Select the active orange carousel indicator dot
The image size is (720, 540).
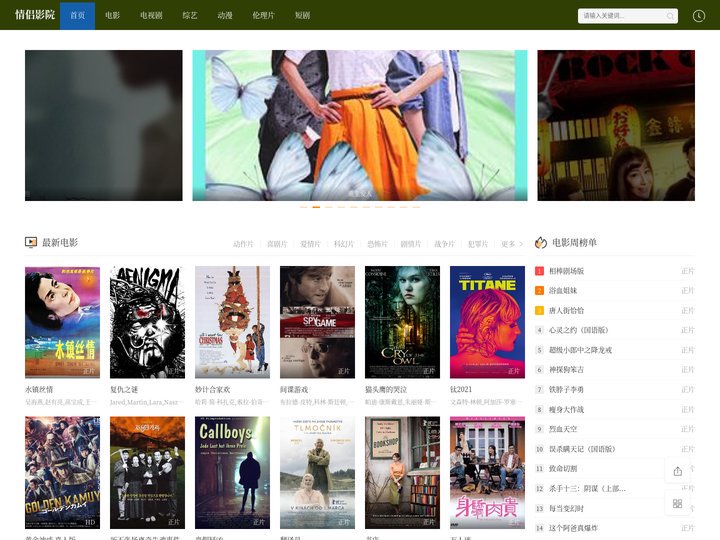coord(316,207)
